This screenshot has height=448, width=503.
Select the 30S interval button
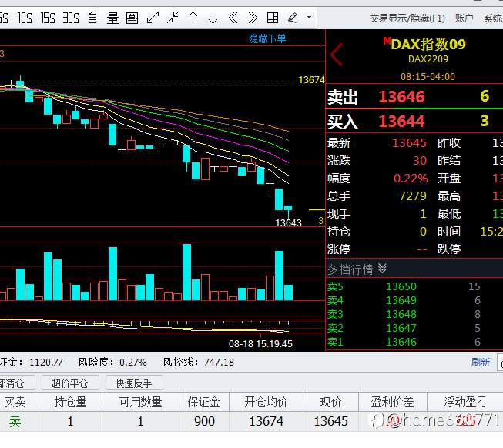71,18
